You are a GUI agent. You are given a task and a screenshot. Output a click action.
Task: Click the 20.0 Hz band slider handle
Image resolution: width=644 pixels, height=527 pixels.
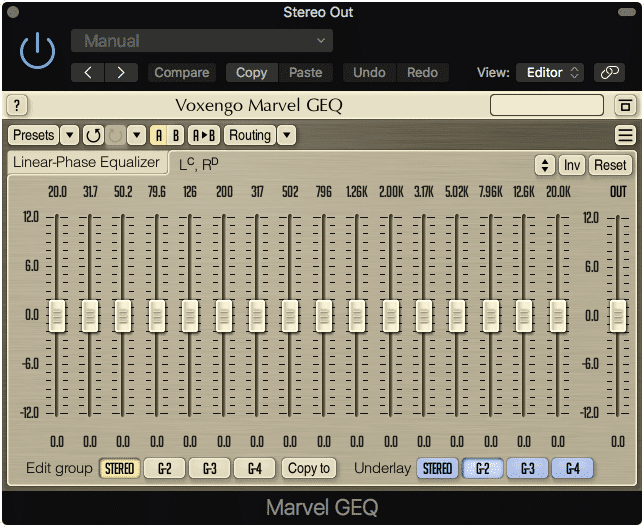point(57,315)
